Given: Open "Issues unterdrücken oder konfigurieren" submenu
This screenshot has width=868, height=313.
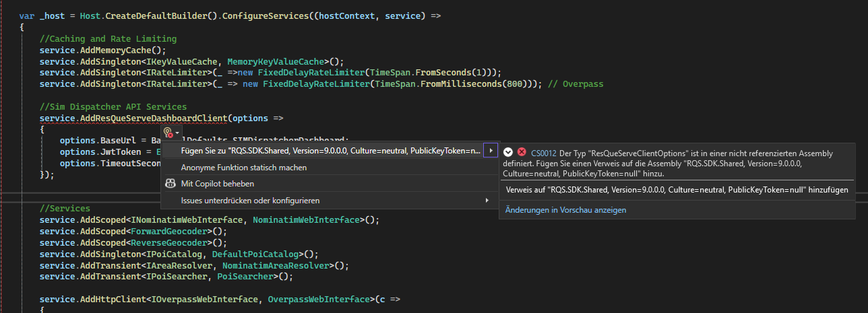Looking at the screenshot, I should click(x=250, y=201).
